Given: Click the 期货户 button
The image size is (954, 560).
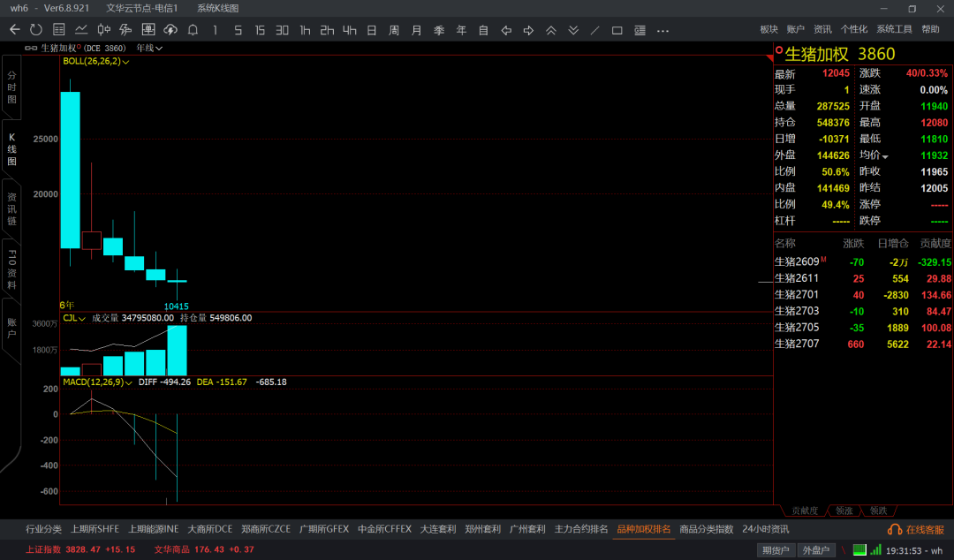Looking at the screenshot, I should click(x=776, y=549).
